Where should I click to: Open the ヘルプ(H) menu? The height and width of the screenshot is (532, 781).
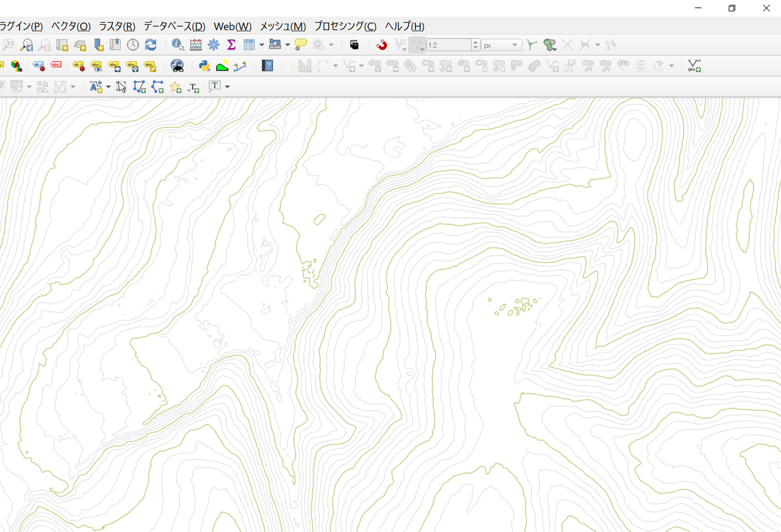[404, 26]
